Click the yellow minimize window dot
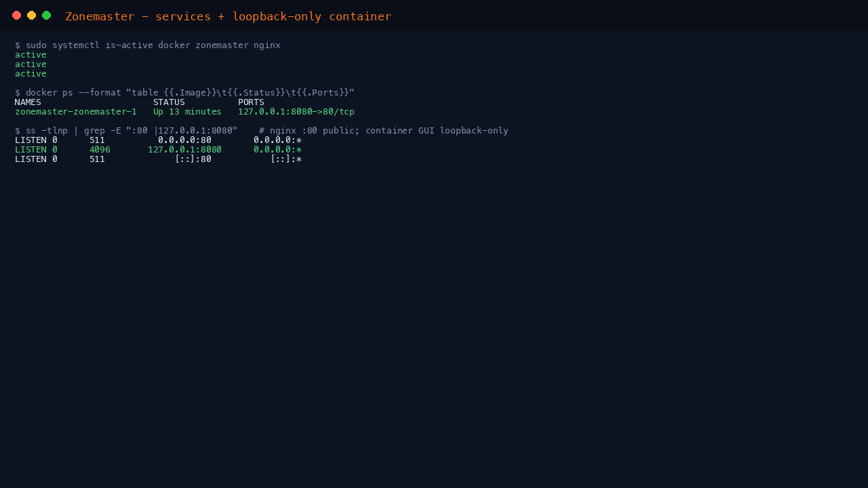 [32, 16]
